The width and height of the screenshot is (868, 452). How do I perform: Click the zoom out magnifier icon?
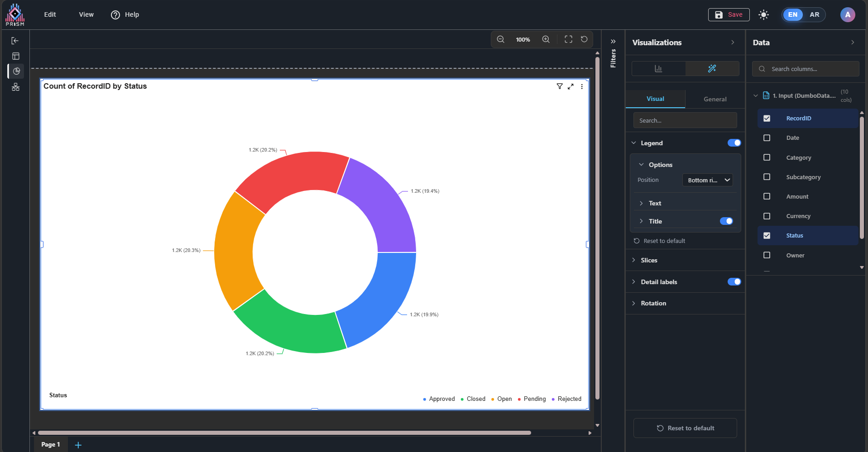tap(500, 39)
